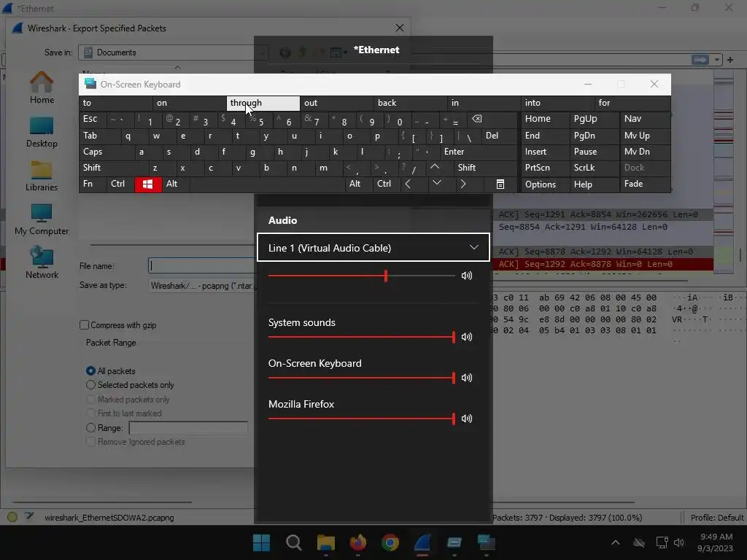Open My Computer in save dialog sidebar
The image size is (747, 560).
[42, 219]
